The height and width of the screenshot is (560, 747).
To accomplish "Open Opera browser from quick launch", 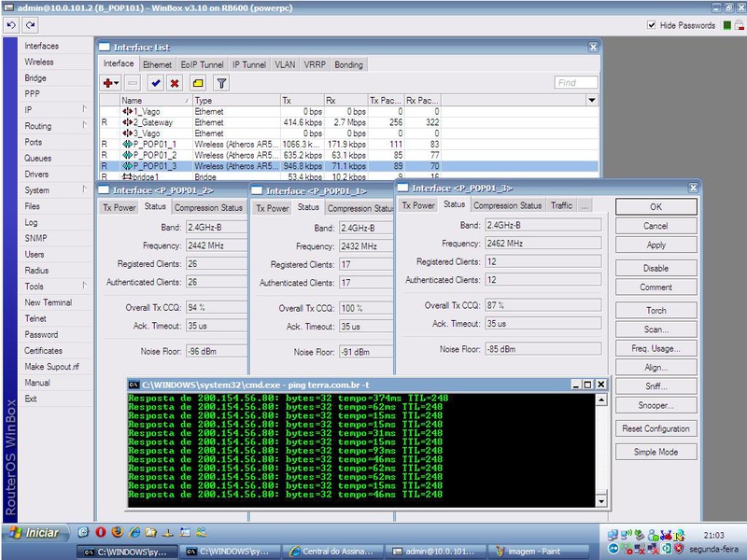I will [x=100, y=533].
